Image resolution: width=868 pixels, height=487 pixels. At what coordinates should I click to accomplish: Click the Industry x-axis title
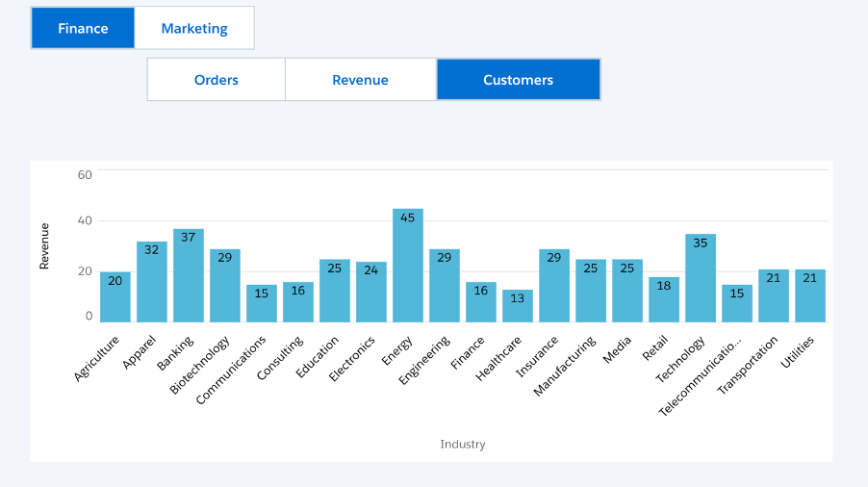(463, 445)
